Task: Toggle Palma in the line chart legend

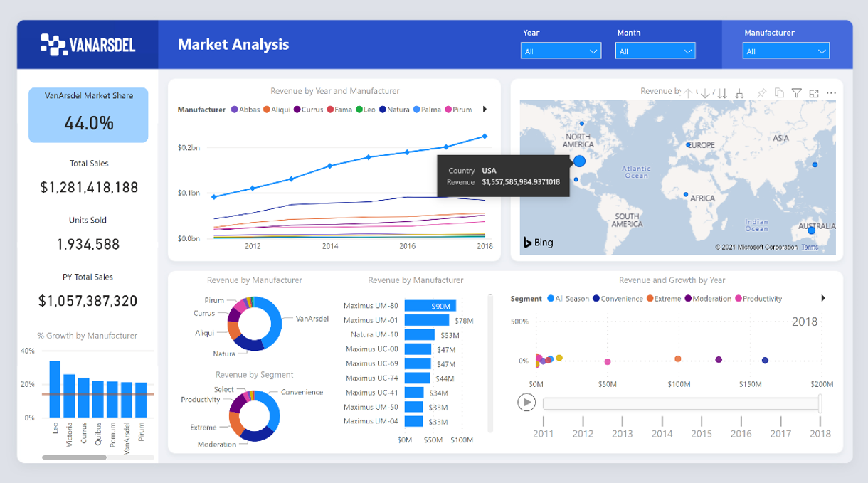Action: click(428, 110)
